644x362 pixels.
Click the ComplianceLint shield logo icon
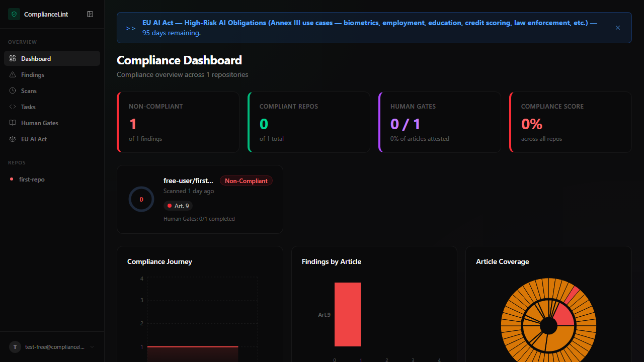pyautogui.click(x=14, y=14)
